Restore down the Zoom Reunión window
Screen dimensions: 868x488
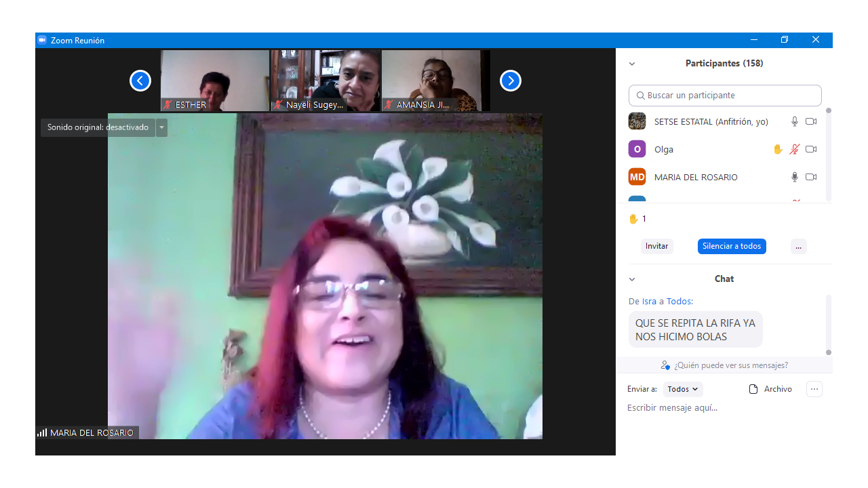pyautogui.click(x=785, y=40)
